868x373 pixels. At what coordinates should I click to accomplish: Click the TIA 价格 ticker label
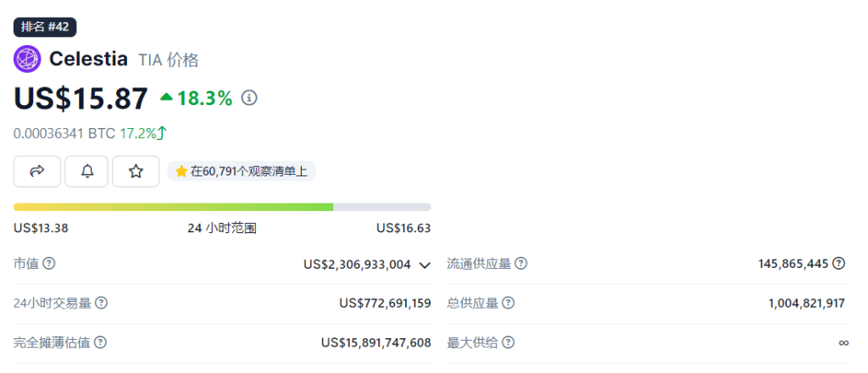168,59
